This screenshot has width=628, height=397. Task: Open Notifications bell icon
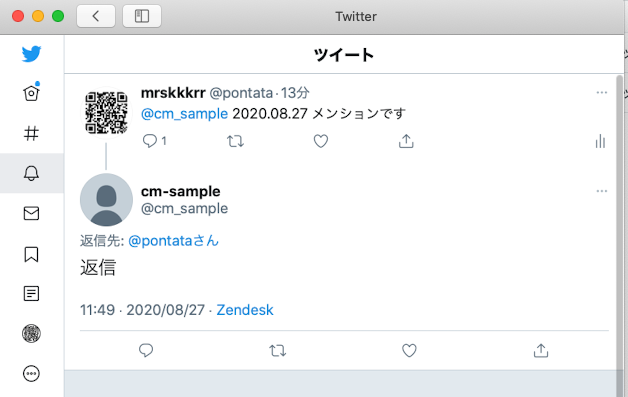click(x=31, y=173)
